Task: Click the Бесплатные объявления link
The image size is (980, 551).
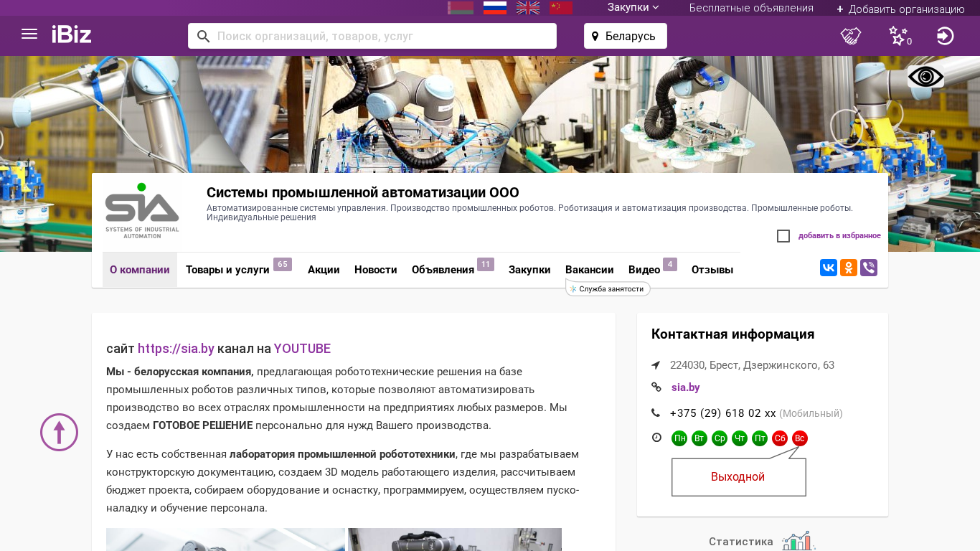Action: tap(751, 8)
